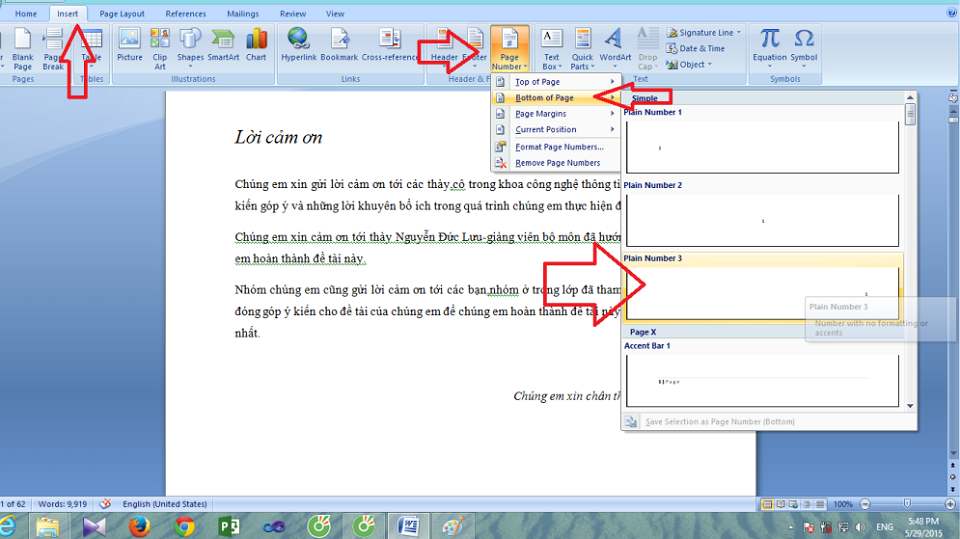The image size is (960, 539).
Task: Expand the Current Position submenu
Action: (x=556, y=129)
